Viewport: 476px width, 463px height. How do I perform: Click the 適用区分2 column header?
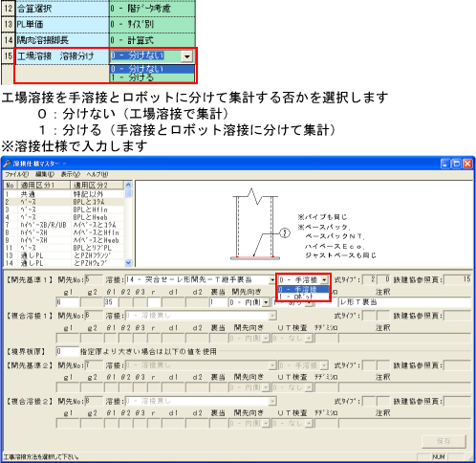(x=97, y=185)
